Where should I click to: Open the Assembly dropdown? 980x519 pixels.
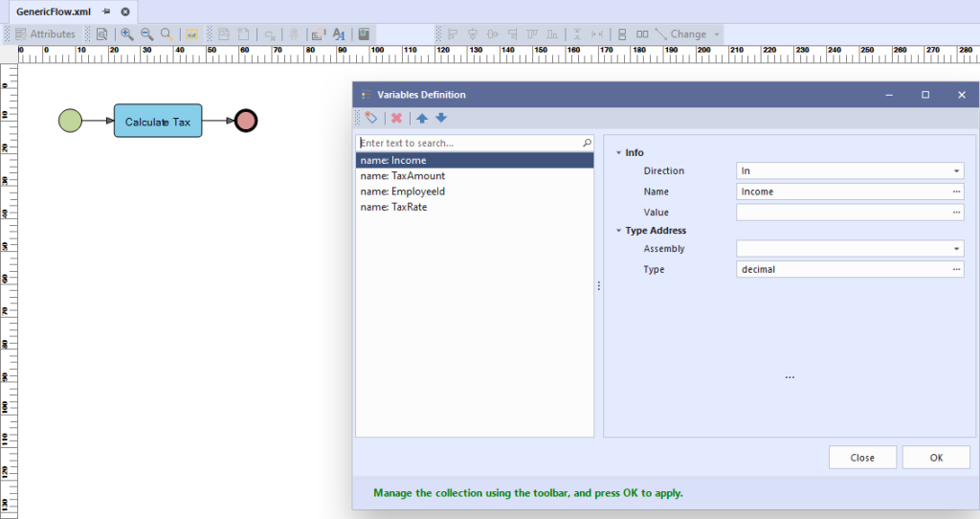pos(956,249)
